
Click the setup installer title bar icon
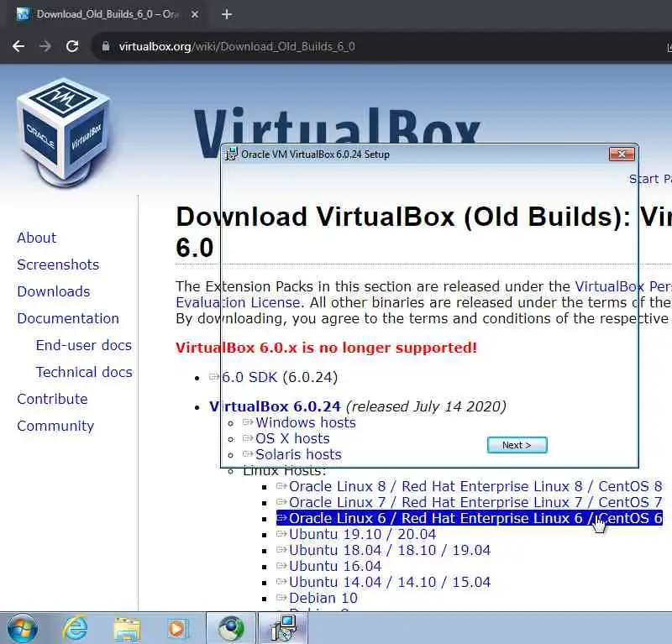[x=231, y=154]
